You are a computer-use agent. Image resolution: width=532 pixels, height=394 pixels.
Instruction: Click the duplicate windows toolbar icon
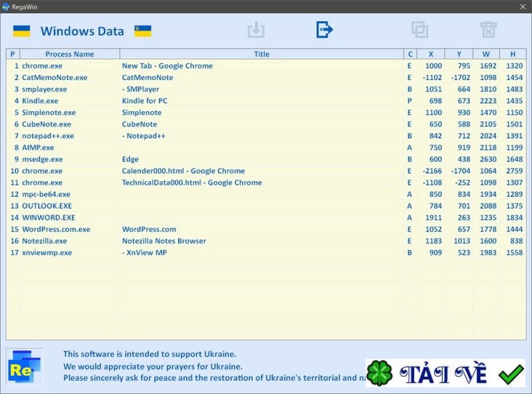click(x=420, y=29)
